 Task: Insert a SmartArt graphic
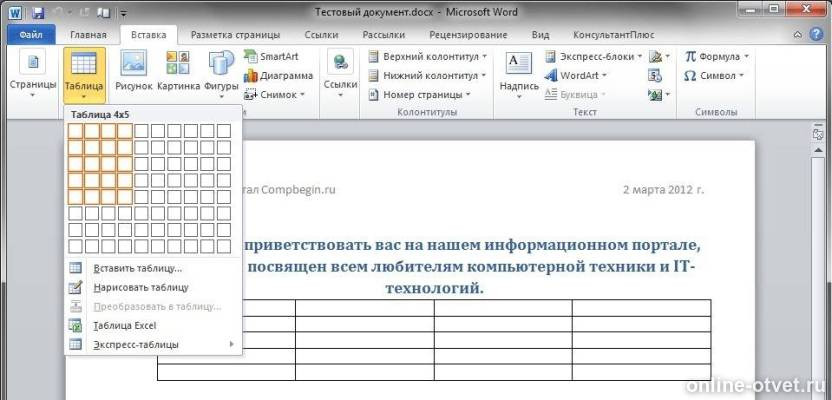pyautogui.click(x=272, y=56)
